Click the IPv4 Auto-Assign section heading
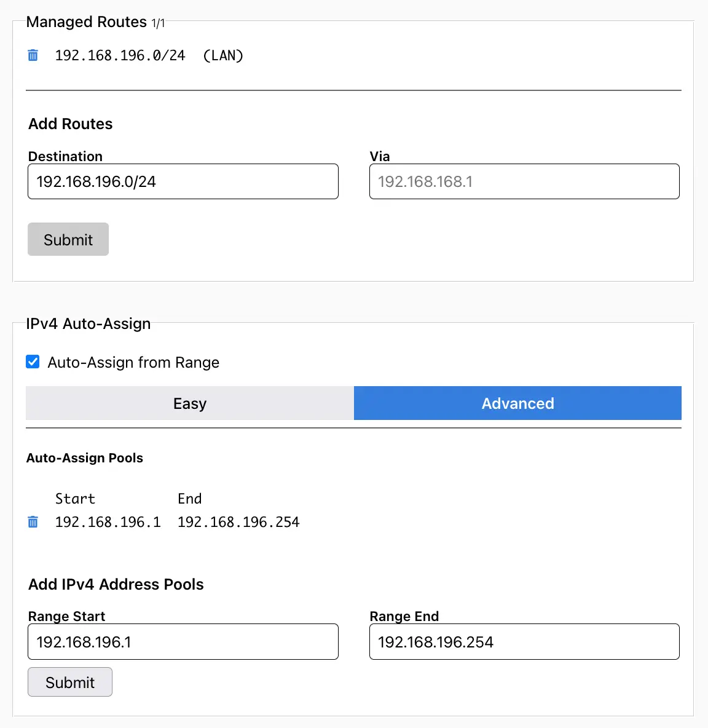 tap(88, 323)
